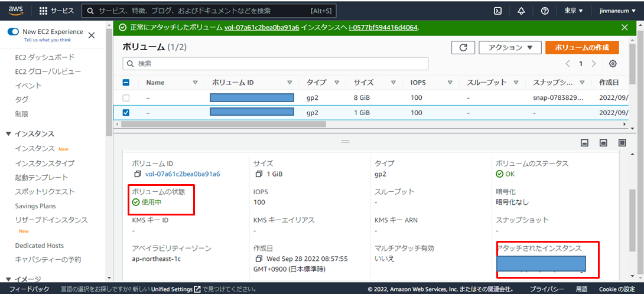This screenshot has height=294, width=644.
Task: Set details panel to half height
Action: click(x=603, y=142)
